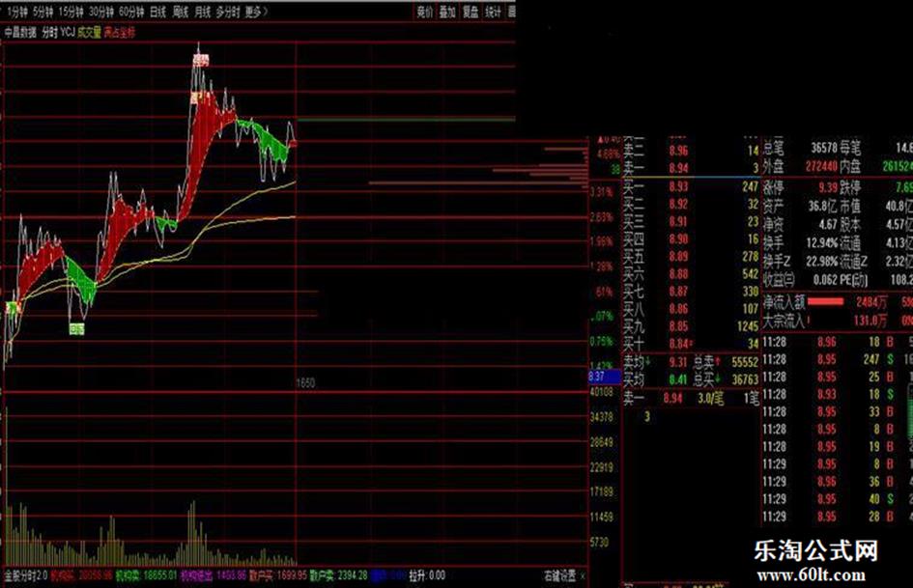Select the 买五 bid row at 8.89
913x588 pixels.
[691, 257]
